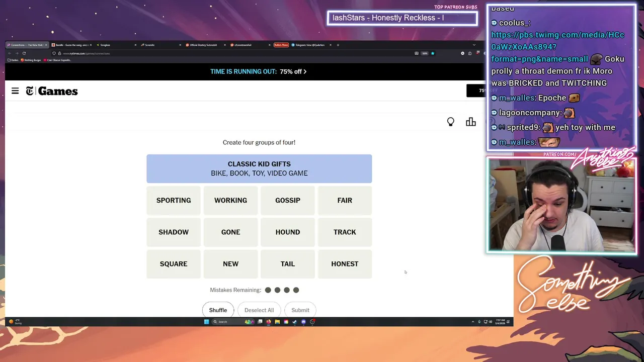Switch to the Bandle browser tab
This screenshot has height=362, width=644.
point(71,45)
